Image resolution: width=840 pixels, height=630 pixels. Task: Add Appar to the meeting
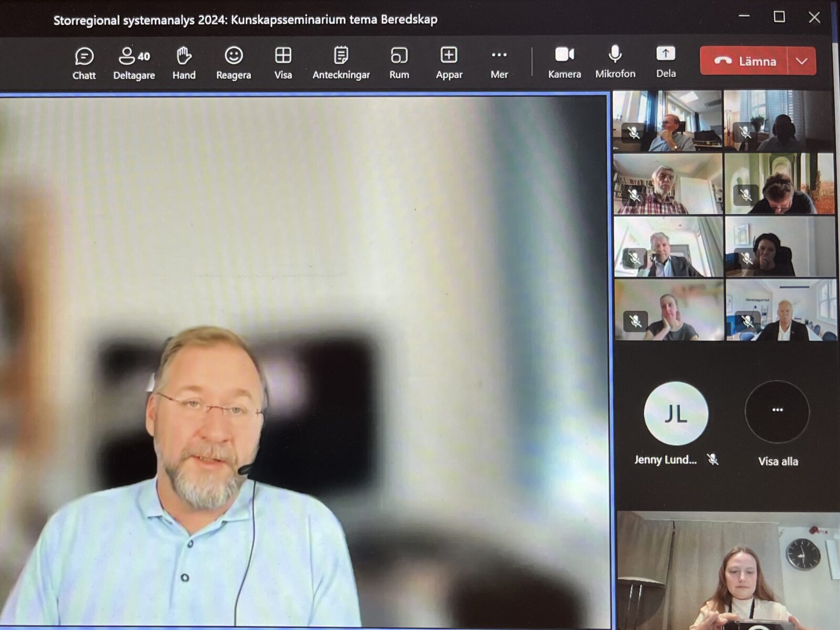point(449,63)
